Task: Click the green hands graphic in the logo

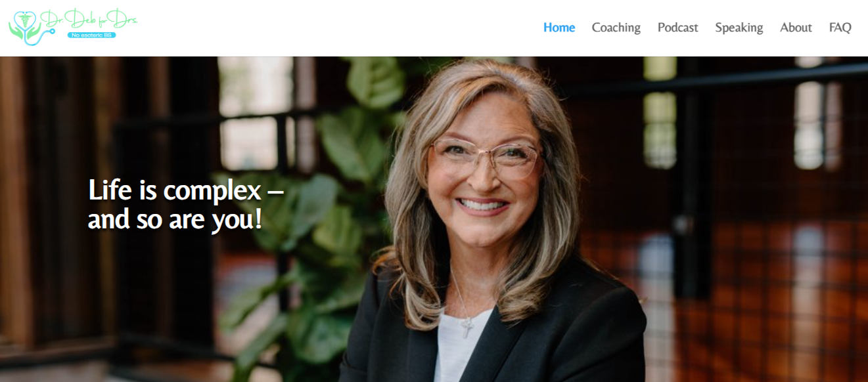Action: (x=25, y=30)
